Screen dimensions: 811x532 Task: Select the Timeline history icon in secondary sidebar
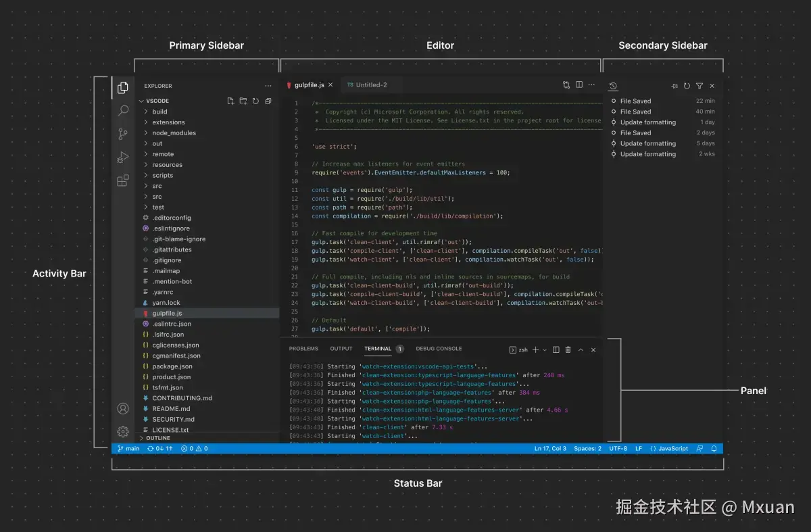tap(613, 86)
